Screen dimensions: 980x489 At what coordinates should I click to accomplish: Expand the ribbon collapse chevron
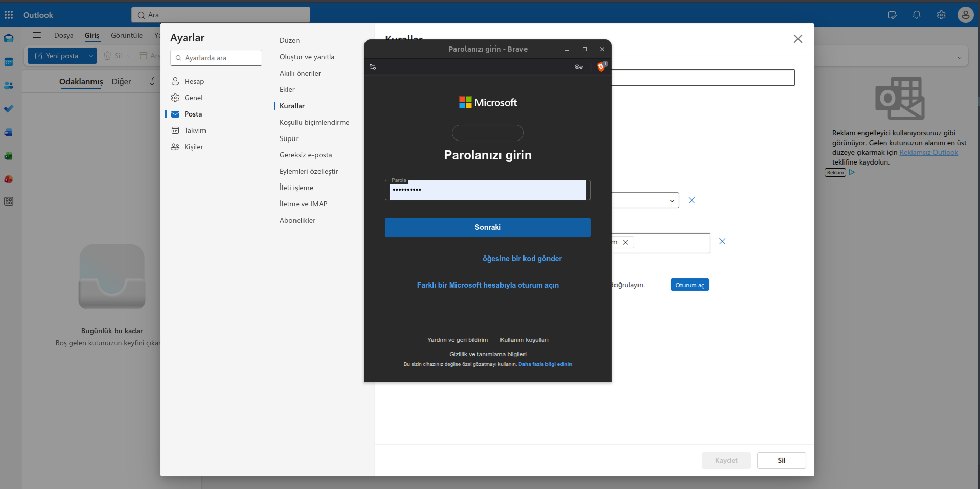tap(959, 58)
